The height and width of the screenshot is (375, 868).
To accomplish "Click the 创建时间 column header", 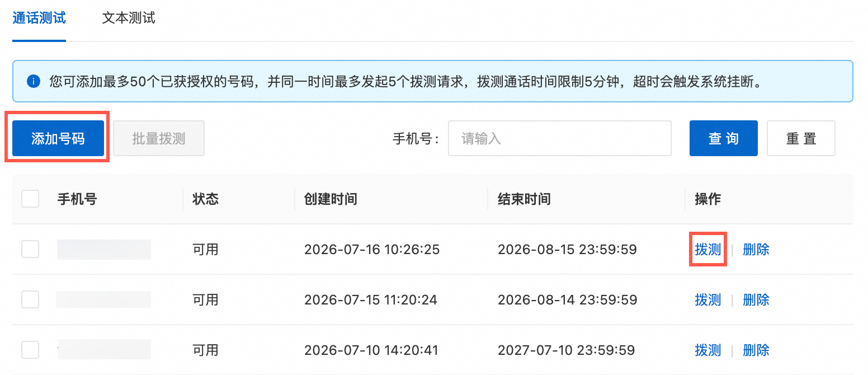I will (x=331, y=199).
